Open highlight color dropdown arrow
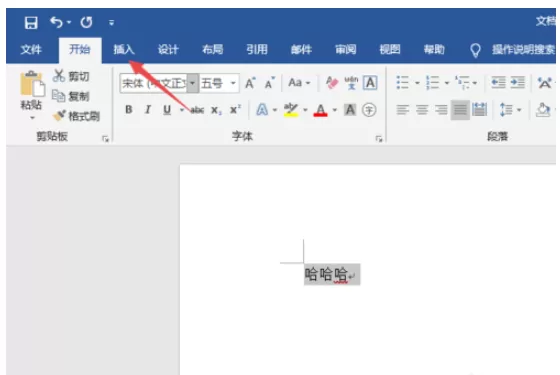This screenshot has width=560, height=375. click(305, 110)
